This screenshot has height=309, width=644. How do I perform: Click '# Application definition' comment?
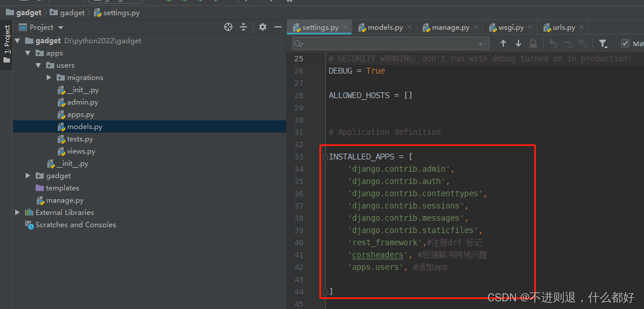(x=384, y=133)
